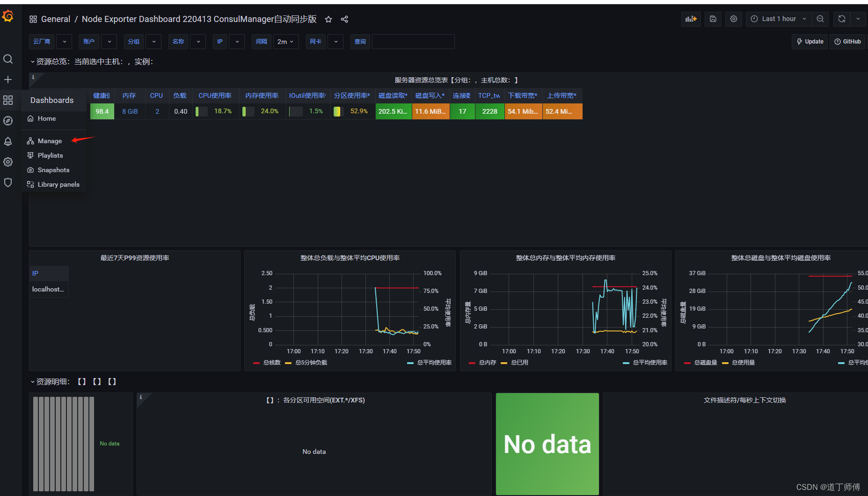This screenshot has width=868, height=496.
Task: Click the 24.0% memory usage gauge cell
Action: [262, 111]
